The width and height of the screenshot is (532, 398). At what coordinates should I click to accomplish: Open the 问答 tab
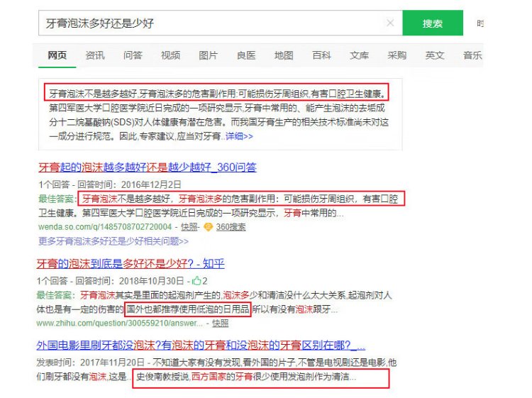click(133, 56)
